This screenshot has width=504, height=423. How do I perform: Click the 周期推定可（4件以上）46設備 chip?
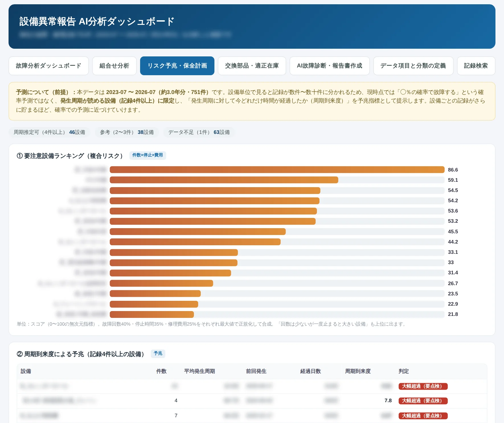tap(50, 132)
